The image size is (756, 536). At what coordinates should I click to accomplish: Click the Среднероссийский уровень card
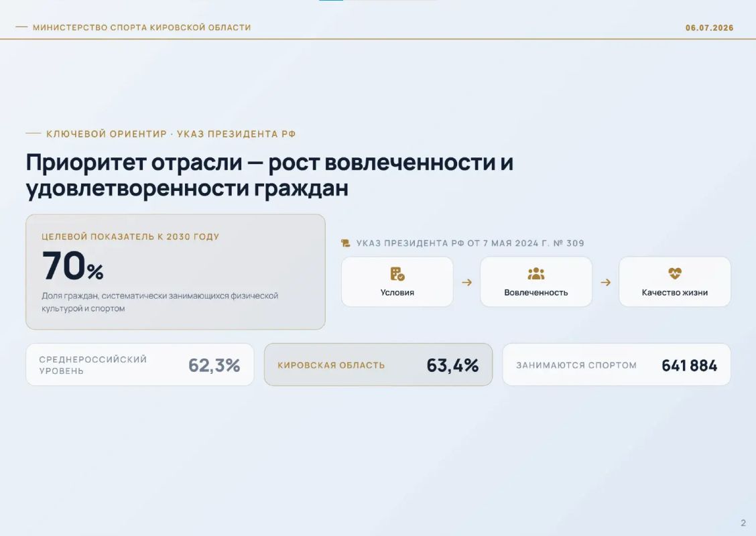pos(140,364)
